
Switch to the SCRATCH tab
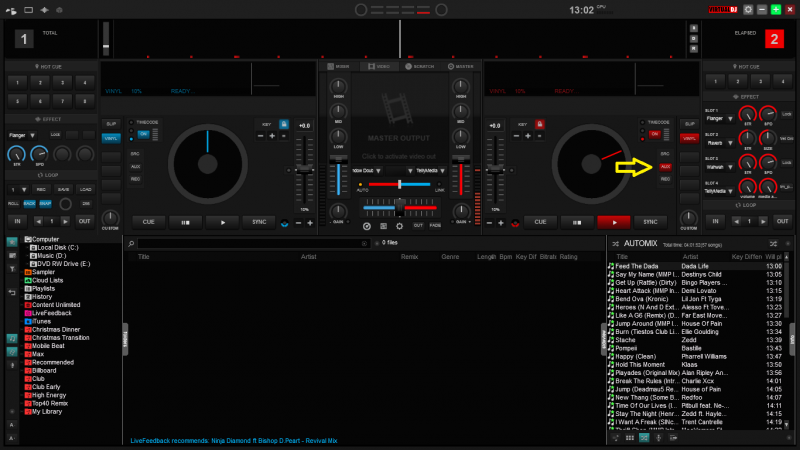point(419,66)
